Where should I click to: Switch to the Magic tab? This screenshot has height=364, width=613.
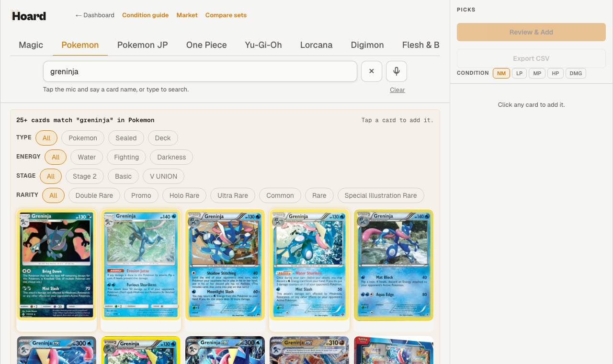pos(31,45)
